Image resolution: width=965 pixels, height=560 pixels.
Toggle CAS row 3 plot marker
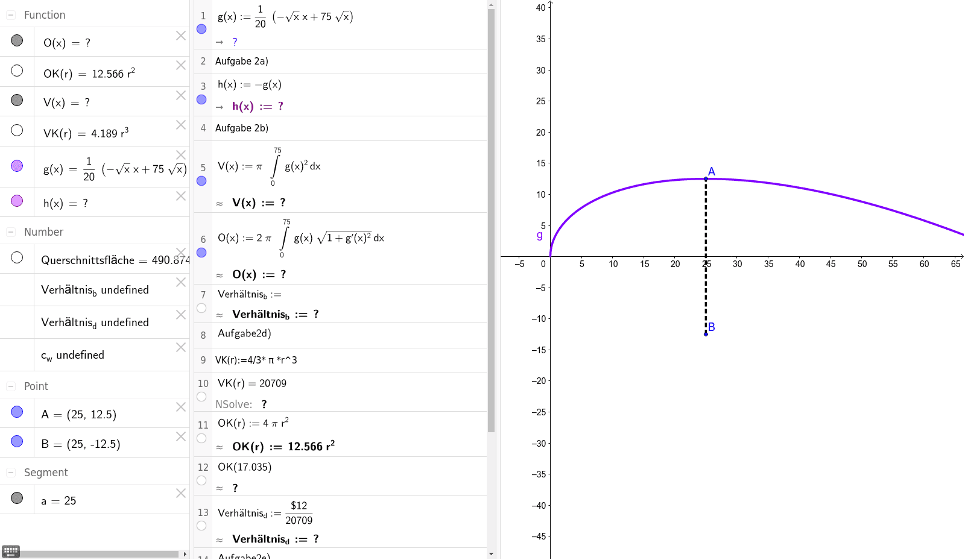click(x=201, y=99)
